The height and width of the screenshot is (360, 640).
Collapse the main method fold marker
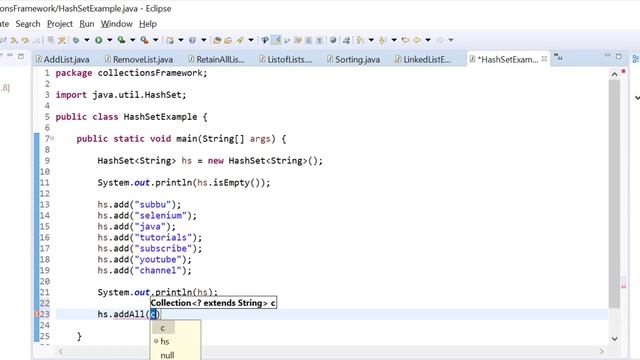point(52,139)
